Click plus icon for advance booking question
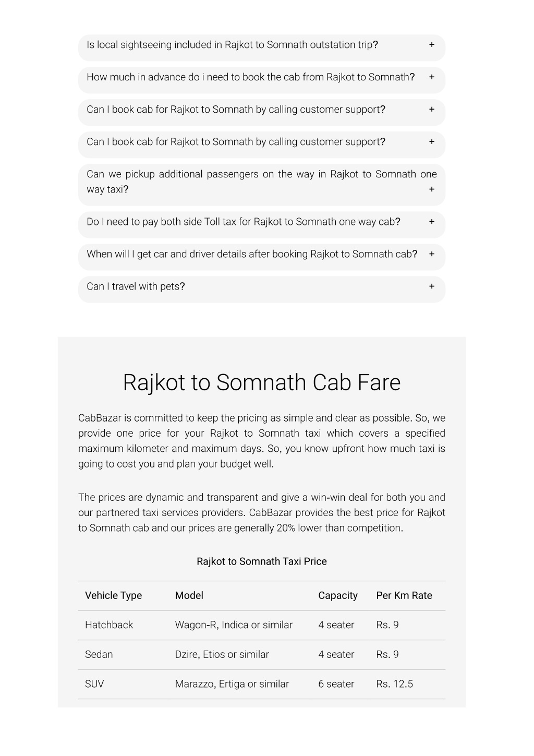The height and width of the screenshot is (756, 534). (431, 77)
